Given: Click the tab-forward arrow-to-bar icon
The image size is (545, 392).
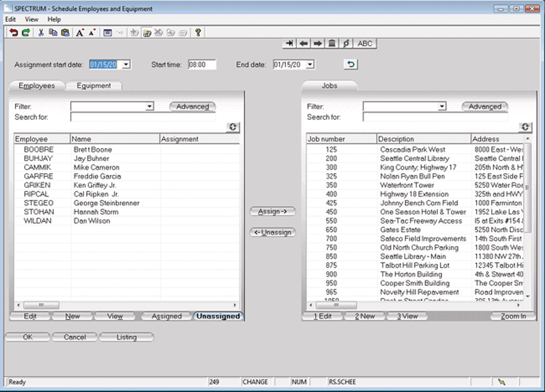Looking at the screenshot, I should point(289,44).
